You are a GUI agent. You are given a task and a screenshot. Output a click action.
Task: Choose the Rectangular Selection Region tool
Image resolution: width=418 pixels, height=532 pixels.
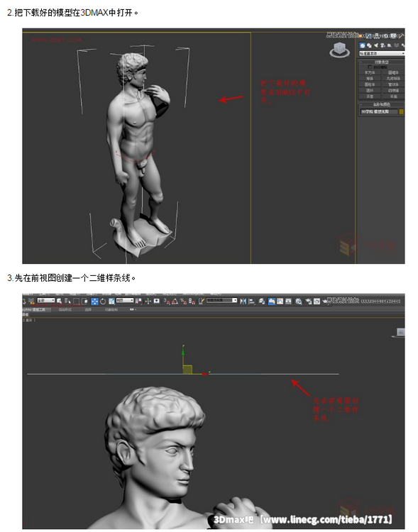click(77, 301)
